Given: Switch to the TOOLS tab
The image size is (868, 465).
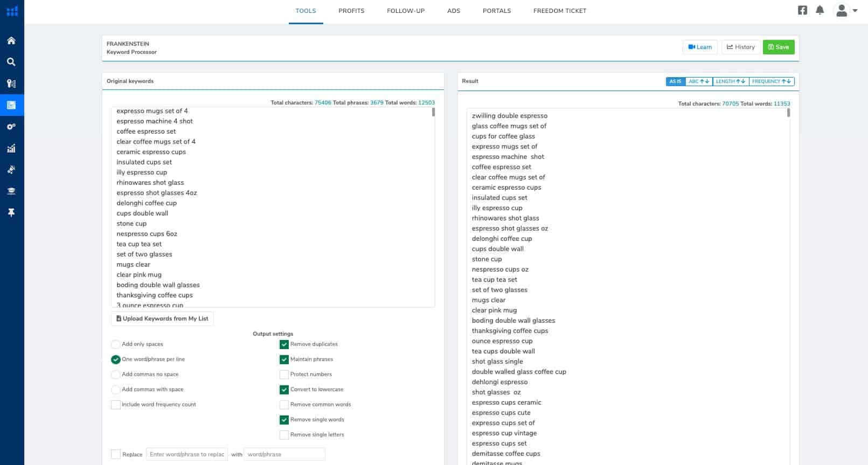Looking at the screenshot, I should (x=305, y=11).
